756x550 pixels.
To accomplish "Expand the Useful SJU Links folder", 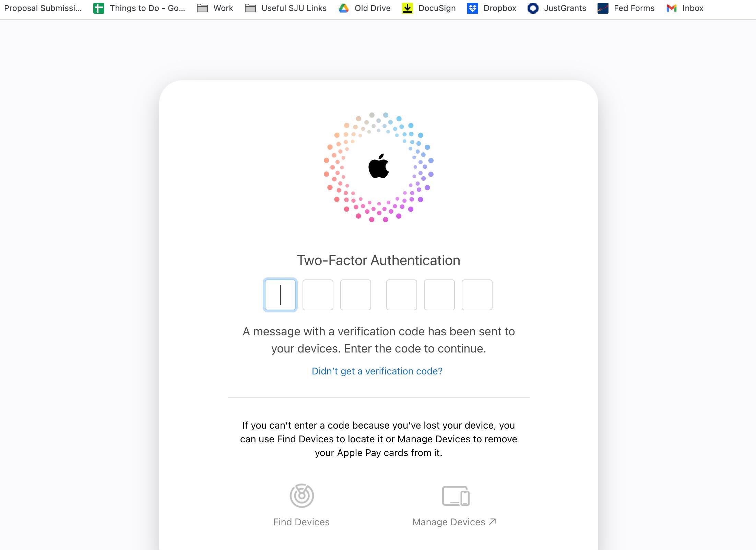I will pos(286,8).
